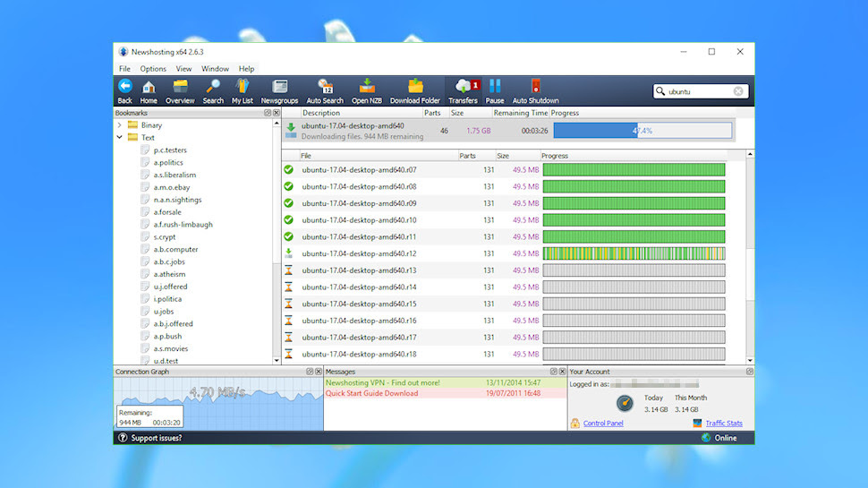Close the Messages panel
This screenshot has width=868, height=488.
(x=562, y=372)
